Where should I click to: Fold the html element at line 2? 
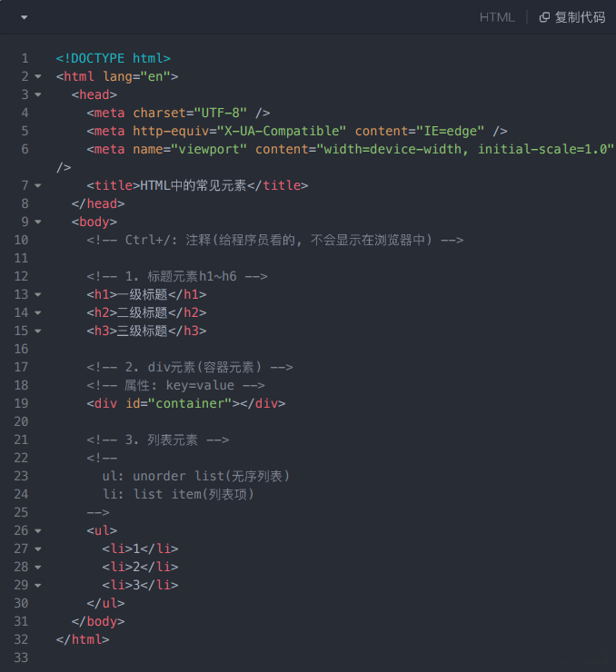pyautogui.click(x=38, y=76)
